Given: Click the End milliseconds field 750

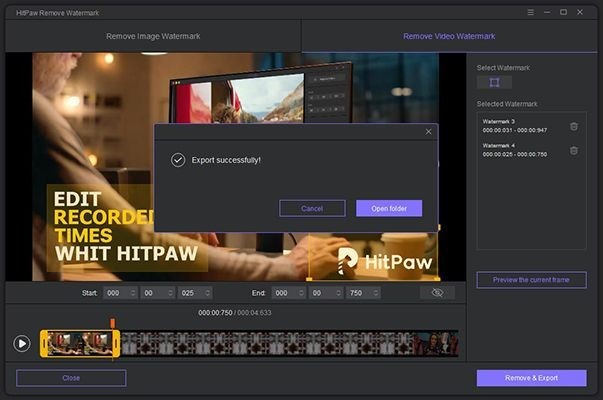Looking at the screenshot, I should click(359, 293).
